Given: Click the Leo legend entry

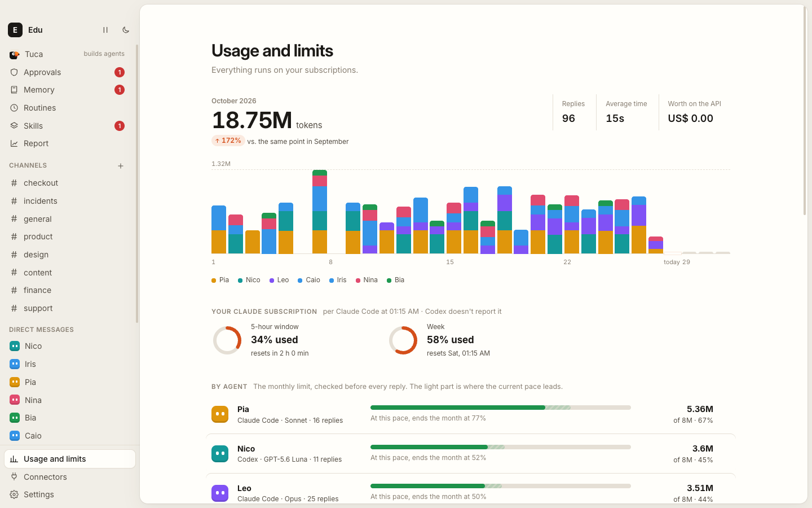Looking at the screenshot, I should [x=279, y=280].
